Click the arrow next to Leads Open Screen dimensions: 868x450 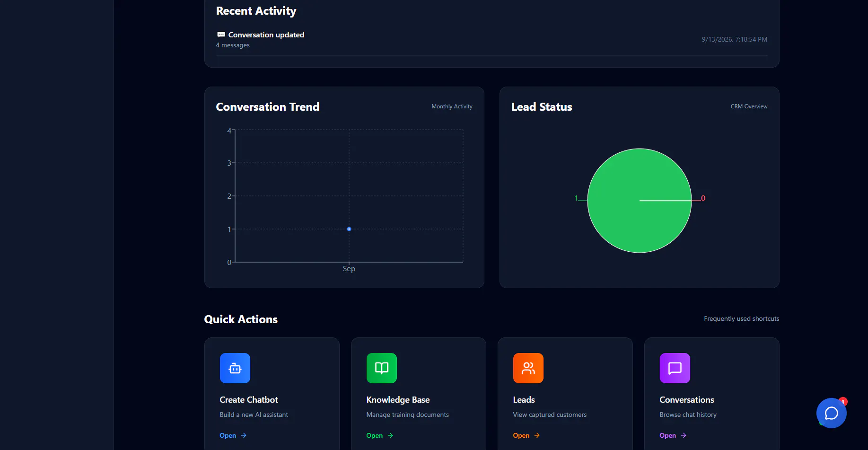[x=537, y=435]
